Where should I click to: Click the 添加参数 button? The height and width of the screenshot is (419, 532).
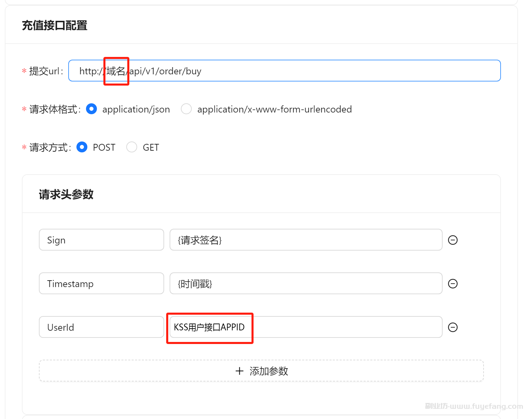pyautogui.click(x=261, y=371)
